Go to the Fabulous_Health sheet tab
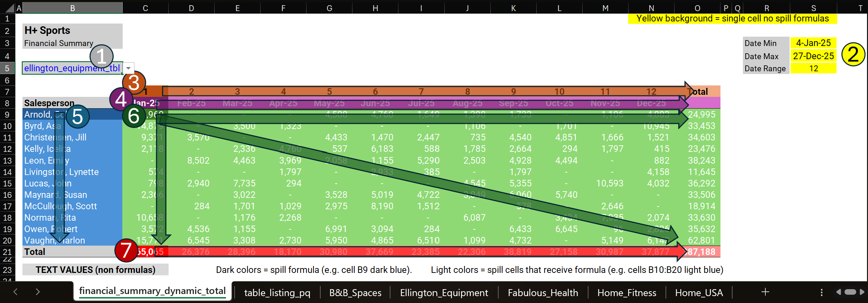This screenshot has height=303, width=868. (542, 293)
